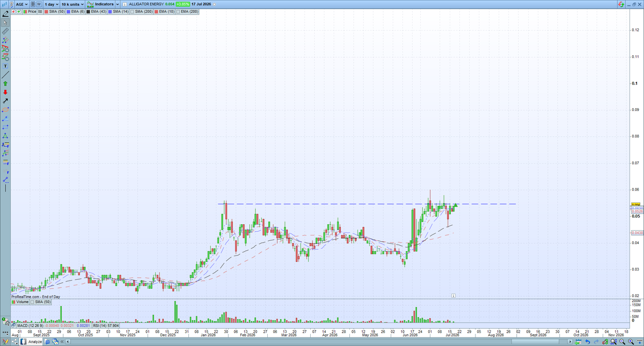Click the Jan 2026 time axis label
The width and height of the screenshot is (644, 346).
pos(208,335)
